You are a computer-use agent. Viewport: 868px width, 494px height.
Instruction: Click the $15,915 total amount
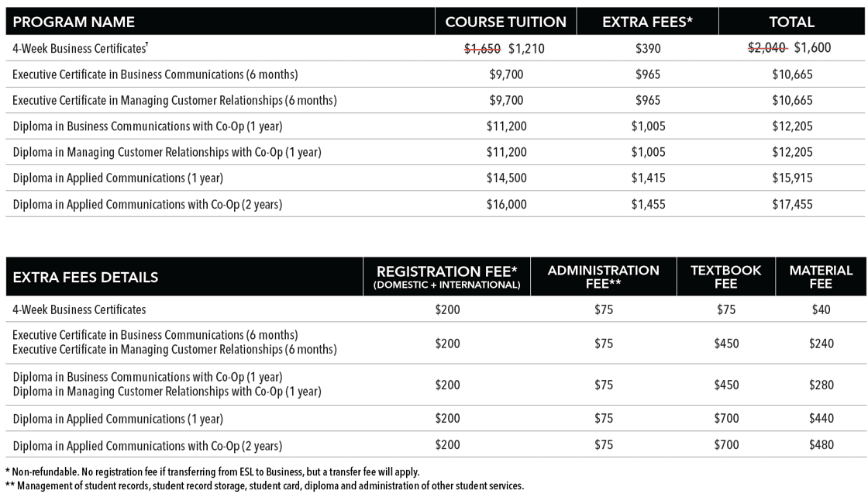point(792,178)
